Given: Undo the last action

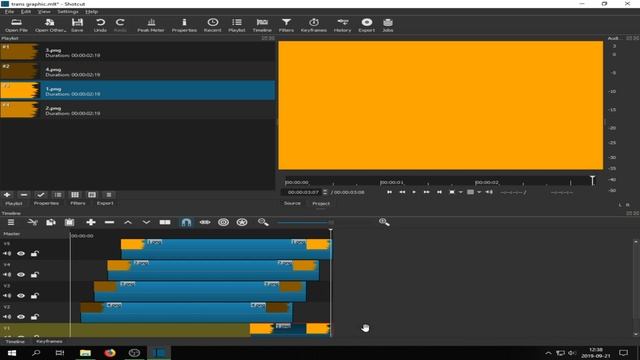Looking at the screenshot, I should pos(100,25).
